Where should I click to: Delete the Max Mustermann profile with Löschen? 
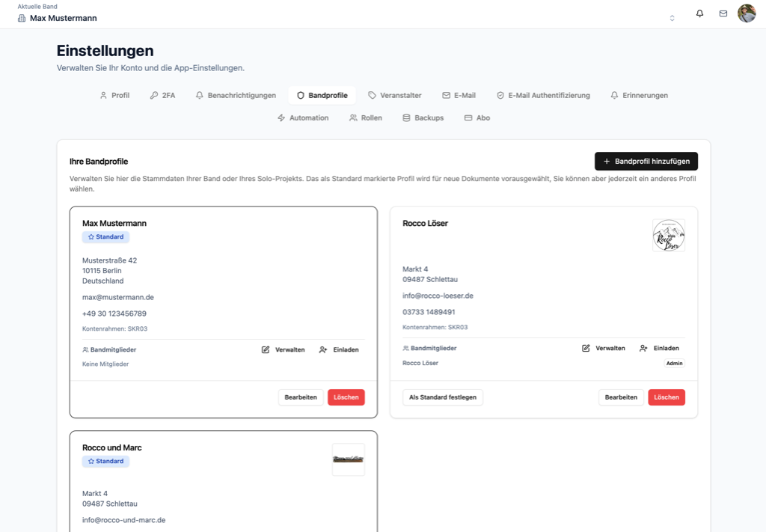pyautogui.click(x=346, y=397)
